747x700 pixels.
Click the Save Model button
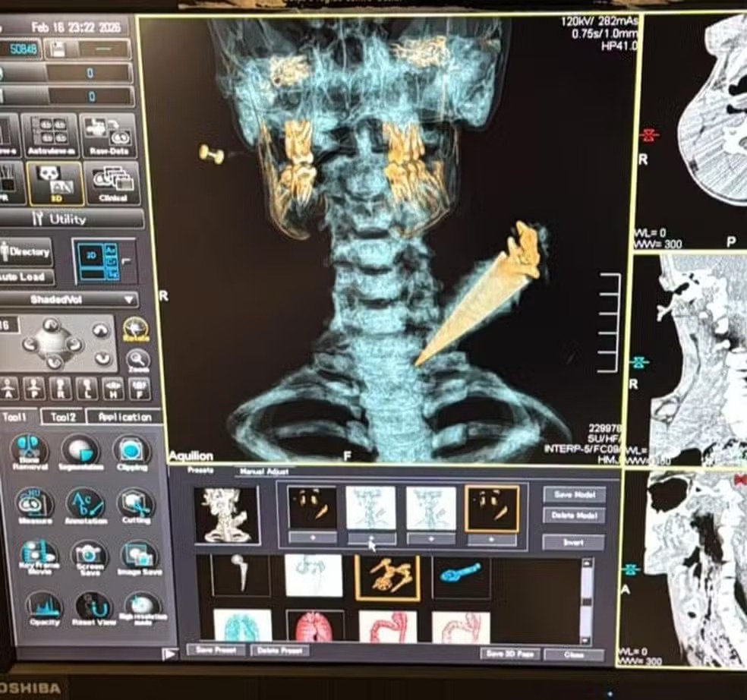pyautogui.click(x=574, y=495)
